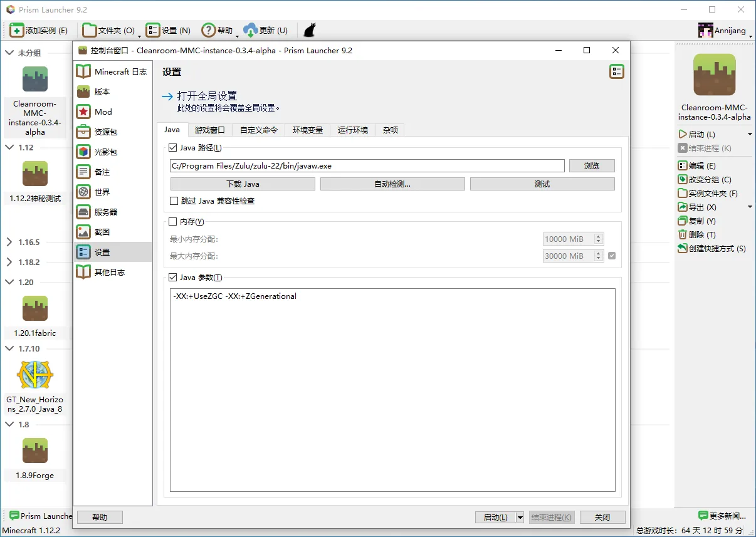Select the 设置 page in sidebar
Viewport: 756px width, 537px height.
point(112,252)
